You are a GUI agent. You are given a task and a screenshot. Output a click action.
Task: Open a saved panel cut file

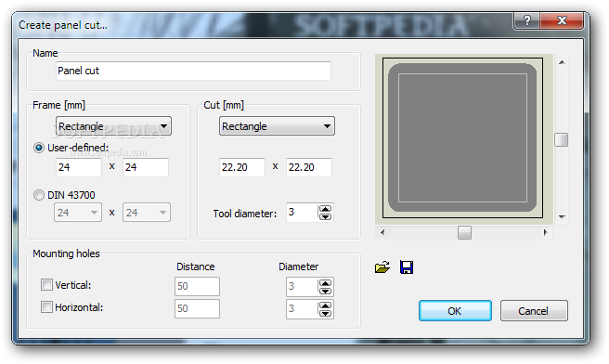382,267
